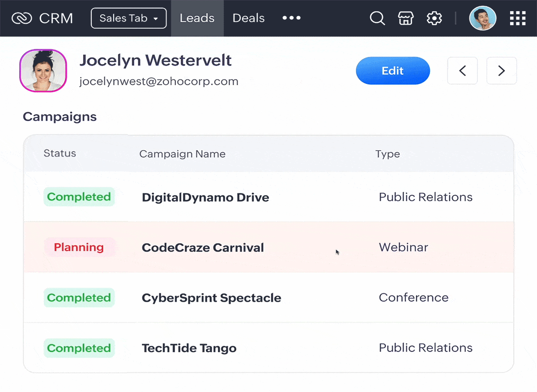537x392 pixels.
Task: Go to previous lead with left arrow
Action: coord(462,71)
